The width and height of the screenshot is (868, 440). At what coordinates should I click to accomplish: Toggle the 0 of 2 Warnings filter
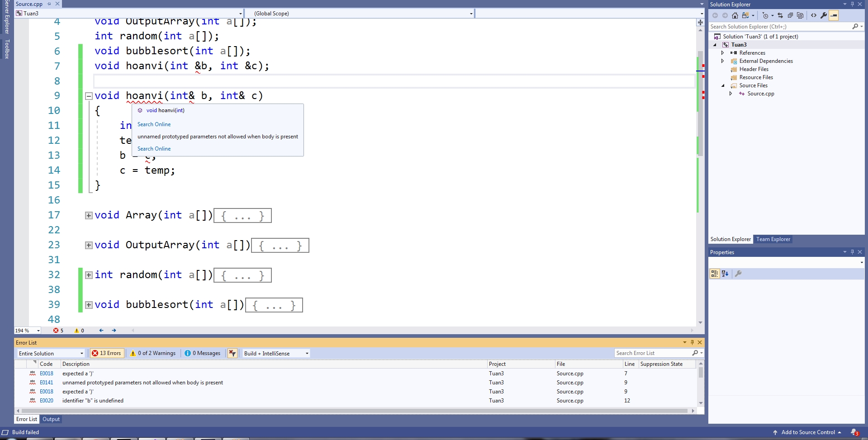[x=153, y=353]
